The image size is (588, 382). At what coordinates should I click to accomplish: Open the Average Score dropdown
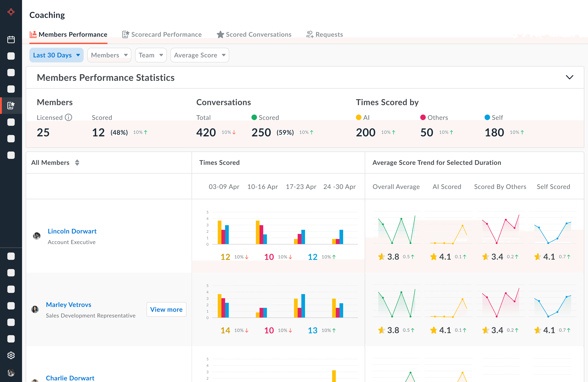click(x=199, y=55)
